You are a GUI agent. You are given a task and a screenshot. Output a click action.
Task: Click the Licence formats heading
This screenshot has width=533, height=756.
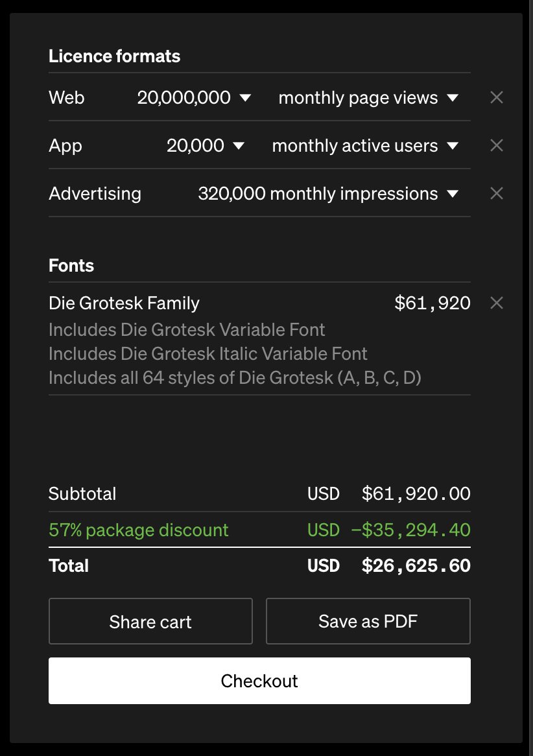(114, 56)
